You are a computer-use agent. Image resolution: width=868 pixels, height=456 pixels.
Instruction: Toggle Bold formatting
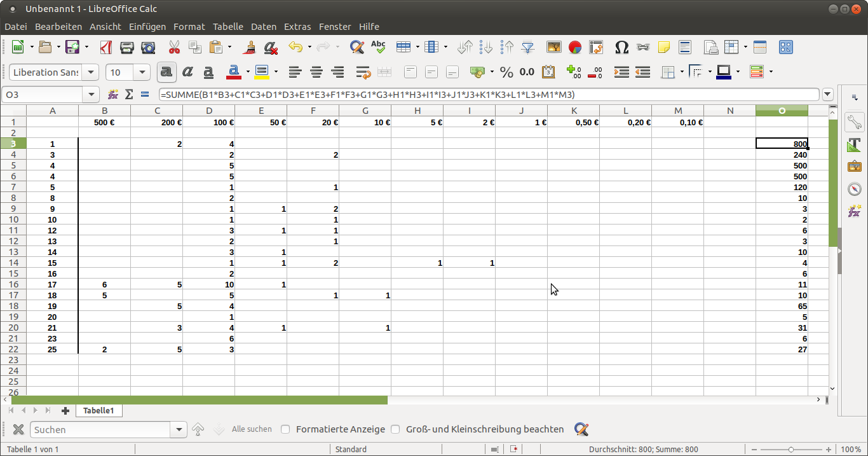pyautogui.click(x=166, y=72)
